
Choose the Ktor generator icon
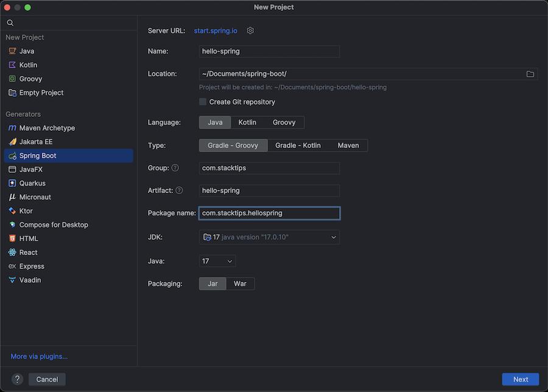(x=12, y=211)
